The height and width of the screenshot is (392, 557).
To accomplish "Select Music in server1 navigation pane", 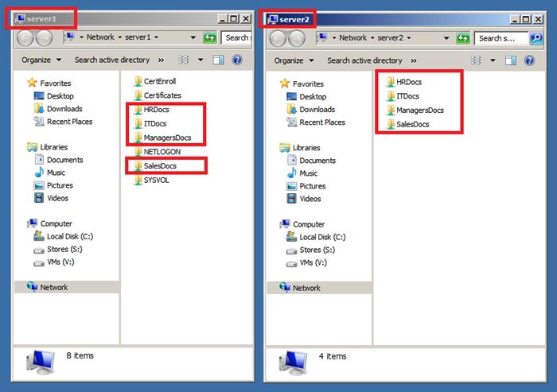I will coord(49,173).
